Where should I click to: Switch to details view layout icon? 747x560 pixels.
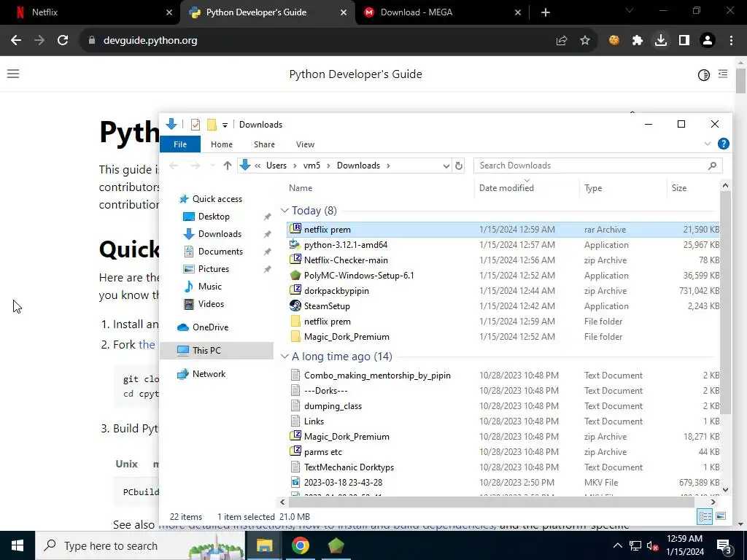705,516
